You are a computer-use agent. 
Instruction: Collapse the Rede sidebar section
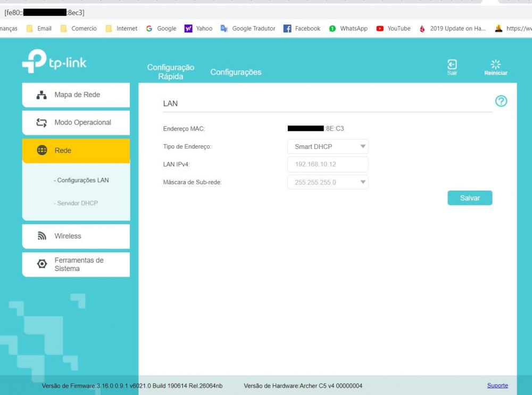(76, 151)
